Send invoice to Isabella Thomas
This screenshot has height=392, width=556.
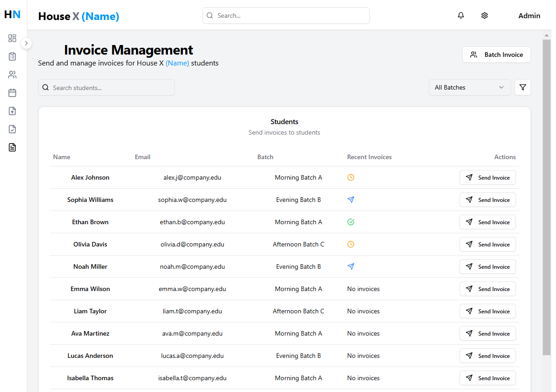tap(488, 378)
